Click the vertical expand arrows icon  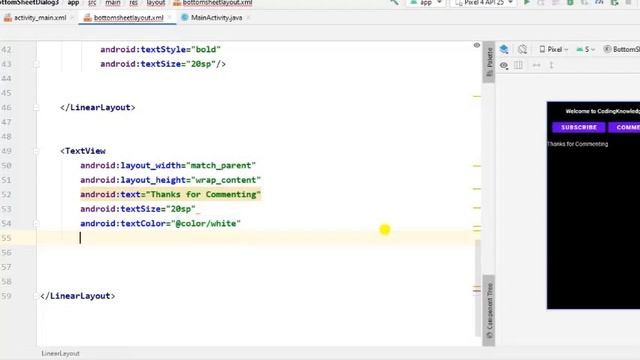coord(551,65)
